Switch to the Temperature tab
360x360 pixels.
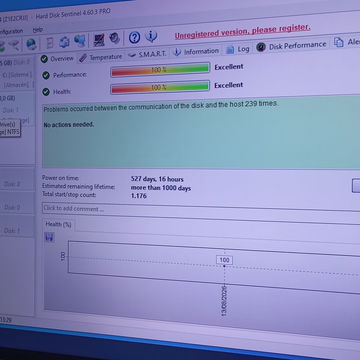[x=101, y=57]
